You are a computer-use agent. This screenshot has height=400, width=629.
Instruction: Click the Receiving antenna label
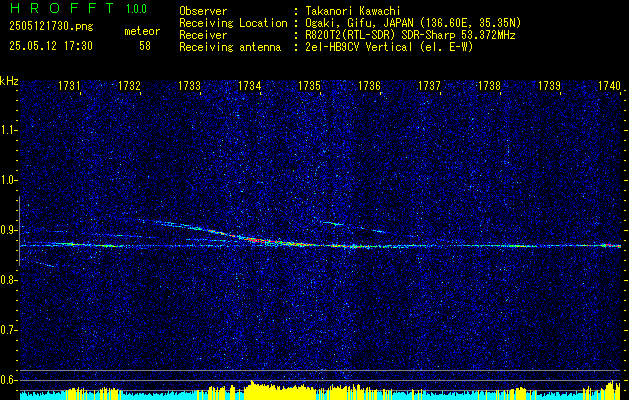click(230, 48)
